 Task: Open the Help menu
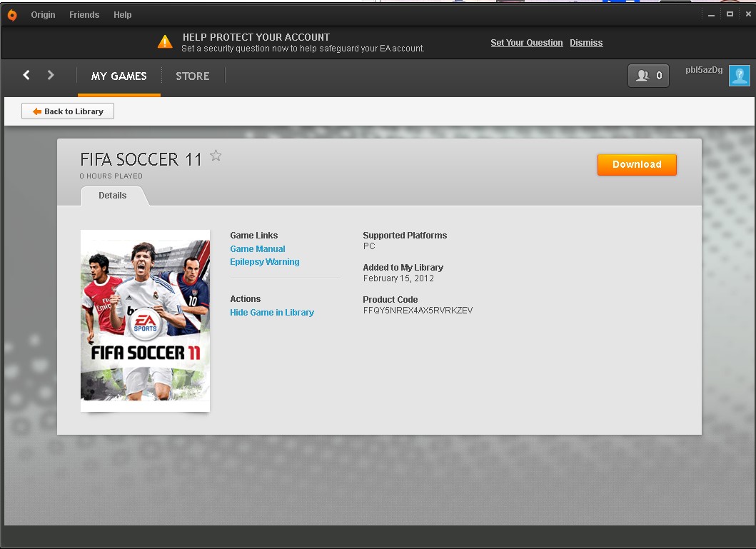123,15
